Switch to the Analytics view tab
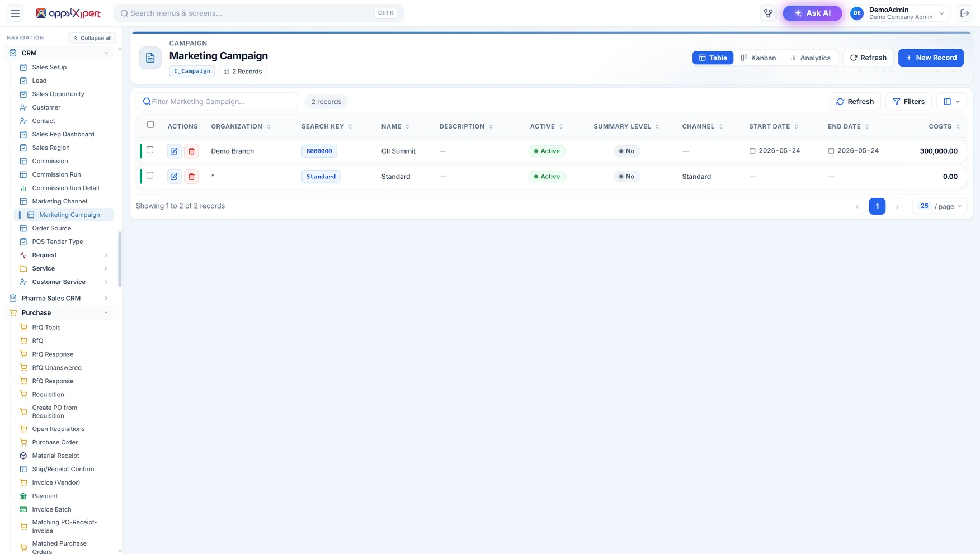This screenshot has height=554, width=980. (810, 58)
